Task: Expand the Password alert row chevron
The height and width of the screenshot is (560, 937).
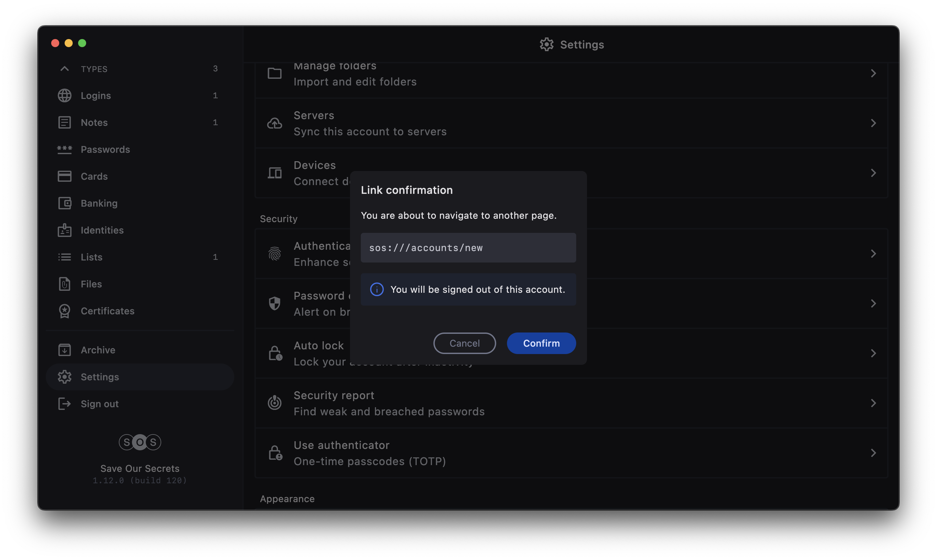Action: (x=873, y=304)
